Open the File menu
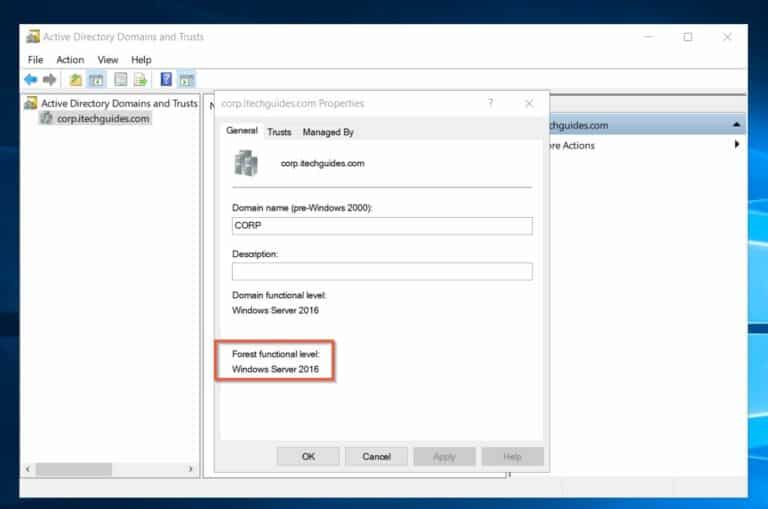The image size is (768, 509). click(x=35, y=60)
